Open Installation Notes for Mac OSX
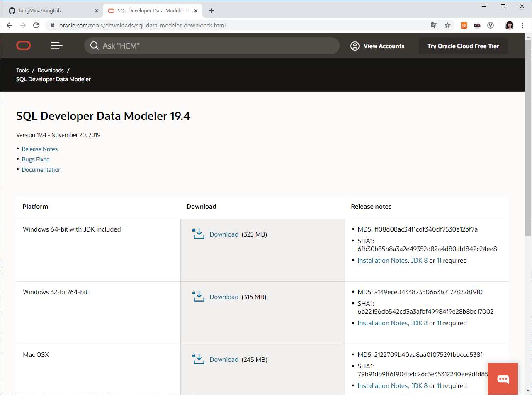 pos(382,386)
